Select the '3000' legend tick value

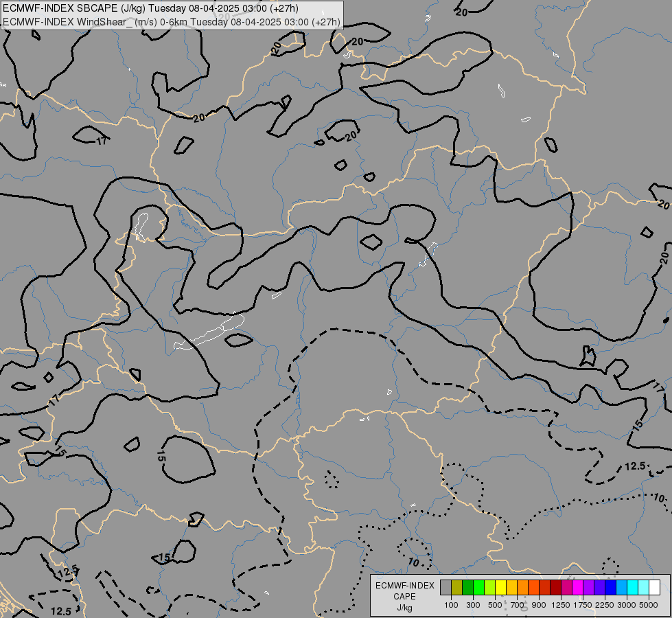tap(627, 605)
